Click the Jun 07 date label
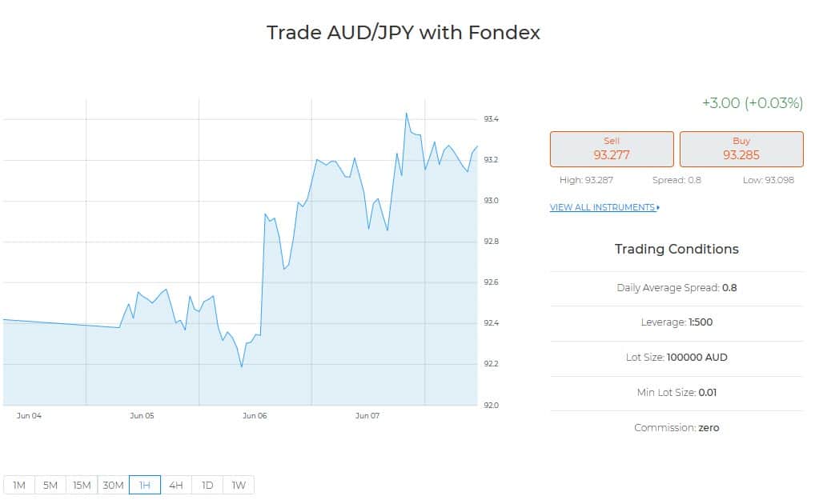This screenshot has width=819, height=504. pos(367,416)
